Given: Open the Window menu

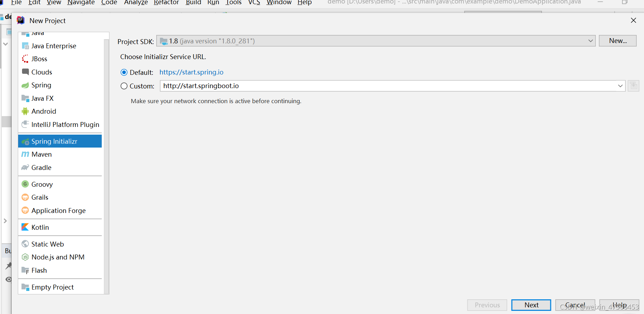Looking at the screenshot, I should coord(279,2).
